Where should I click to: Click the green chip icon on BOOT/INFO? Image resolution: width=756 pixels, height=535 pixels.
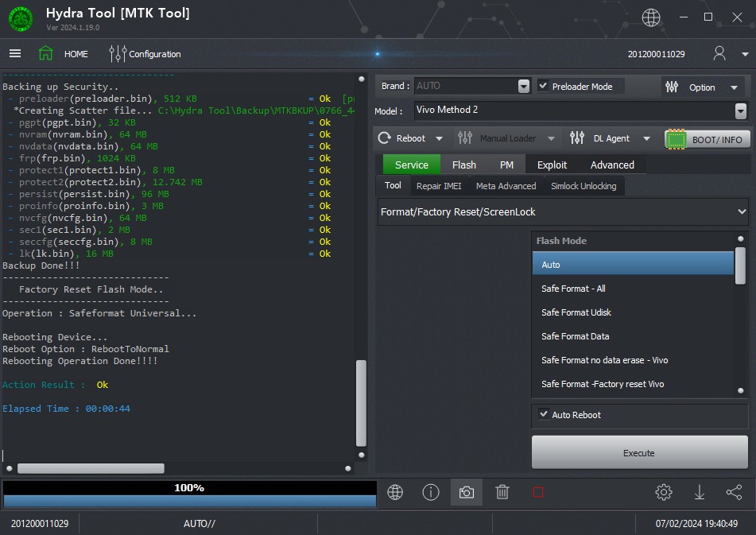click(x=676, y=139)
